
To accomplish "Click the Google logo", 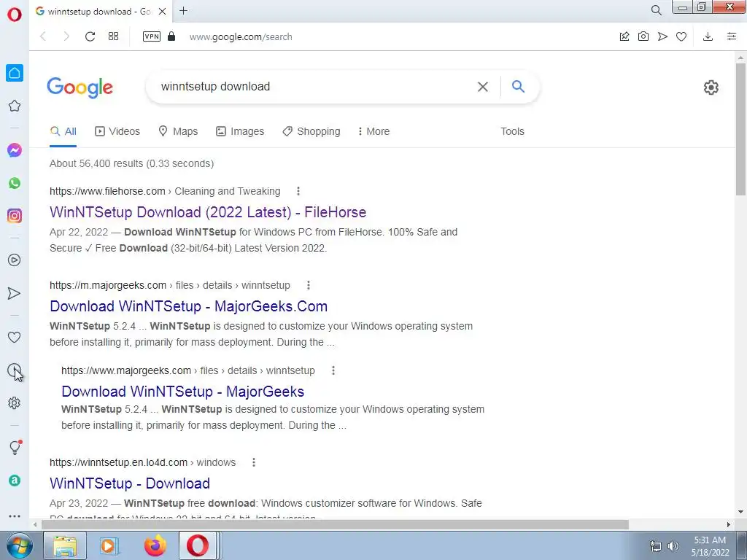I will (x=80, y=87).
